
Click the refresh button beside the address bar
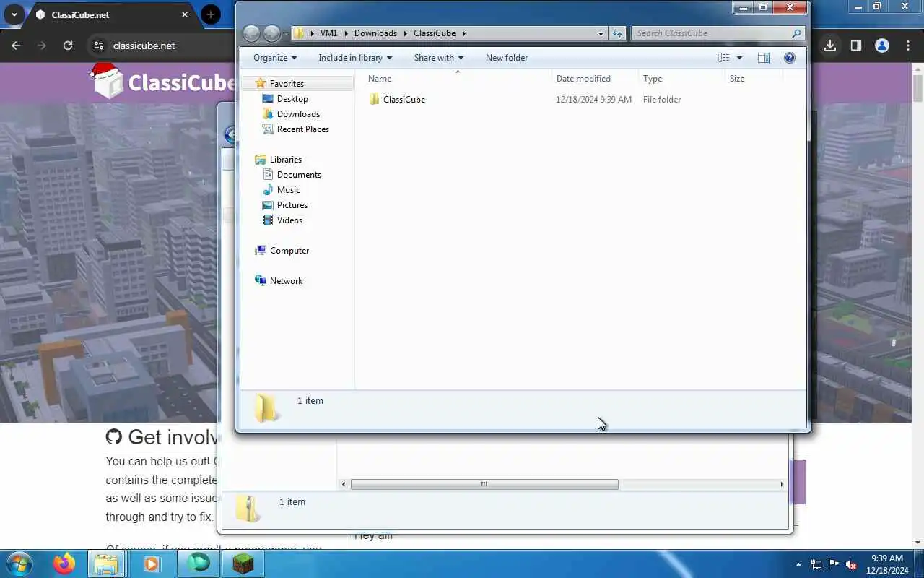[617, 33]
